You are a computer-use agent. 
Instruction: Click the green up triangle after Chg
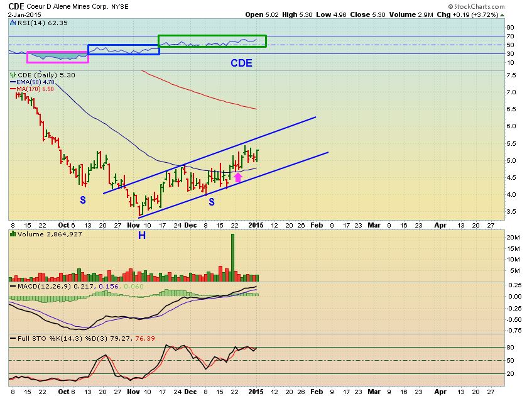(x=502, y=15)
